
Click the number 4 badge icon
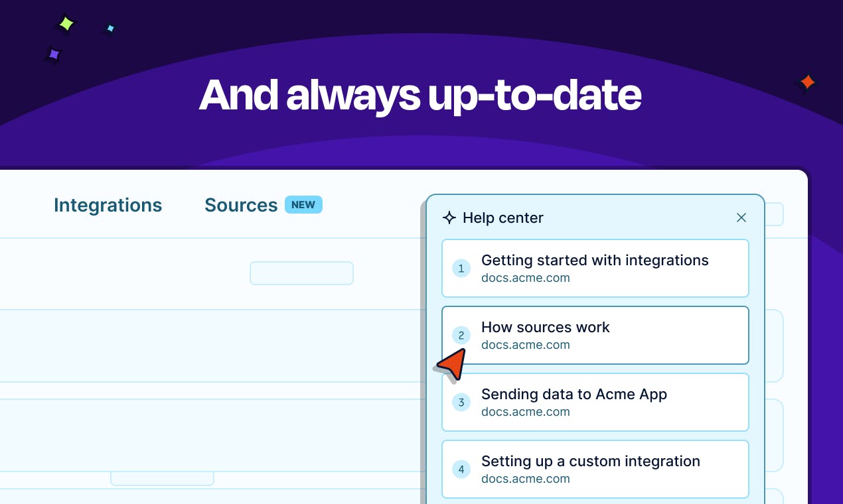click(x=461, y=470)
